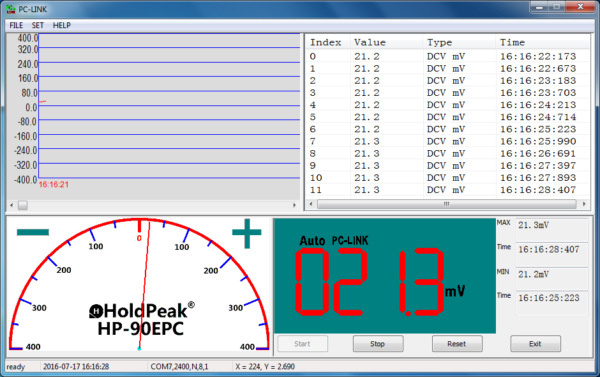600x377 pixels.
Task: Click the 0.0 graph axis label
Action: coord(31,108)
